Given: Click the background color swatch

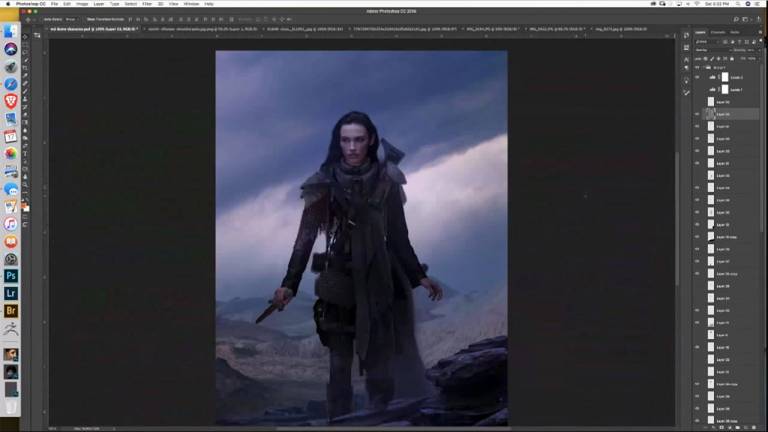Looking at the screenshot, I should [x=27, y=209].
